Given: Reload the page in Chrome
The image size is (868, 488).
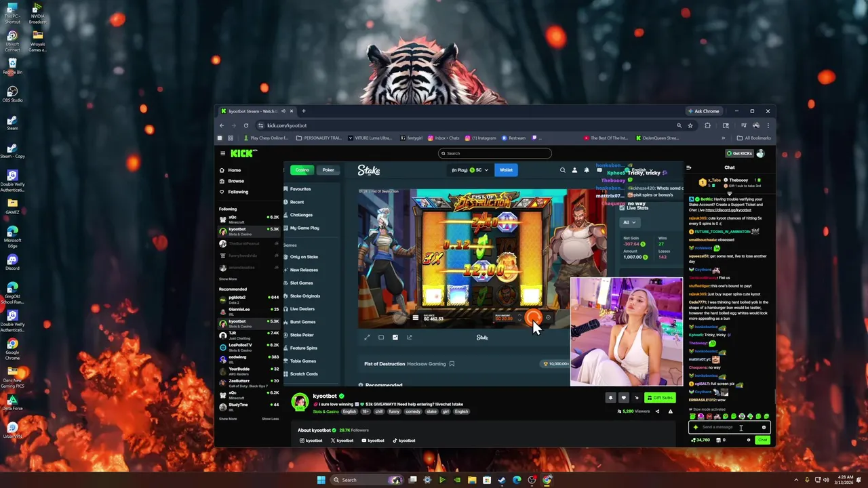Looking at the screenshot, I should coord(246,125).
